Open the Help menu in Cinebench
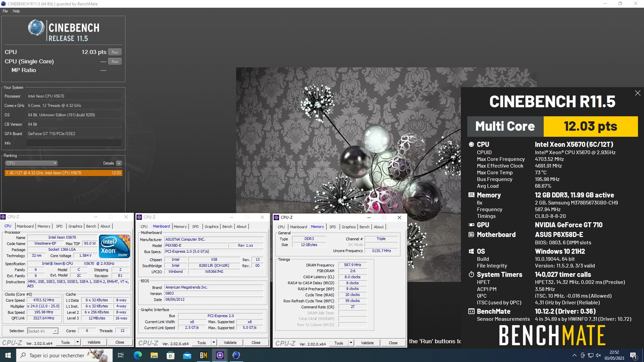This screenshot has width=644, height=362. (16, 11)
